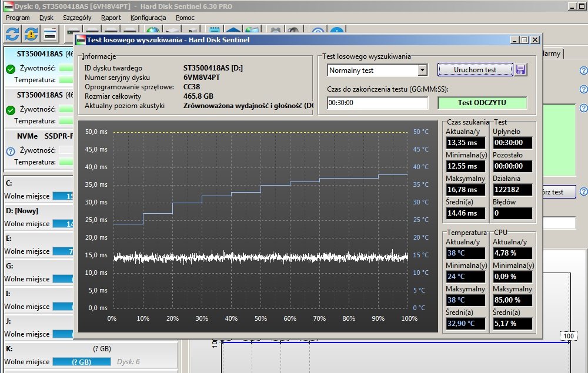Save test results with the floppy disk icon
The height and width of the screenshot is (373, 588).
521,70
